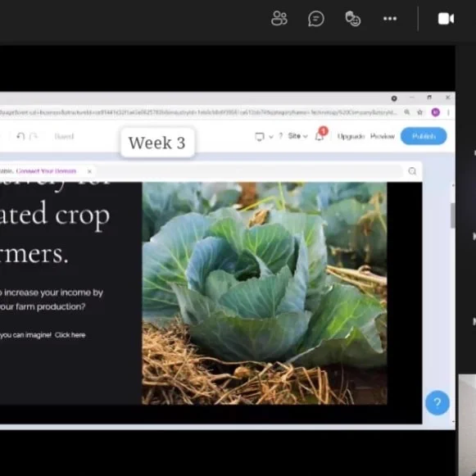The image size is (476, 476).
Task: Click the cabbage image on the page
Action: (265, 293)
